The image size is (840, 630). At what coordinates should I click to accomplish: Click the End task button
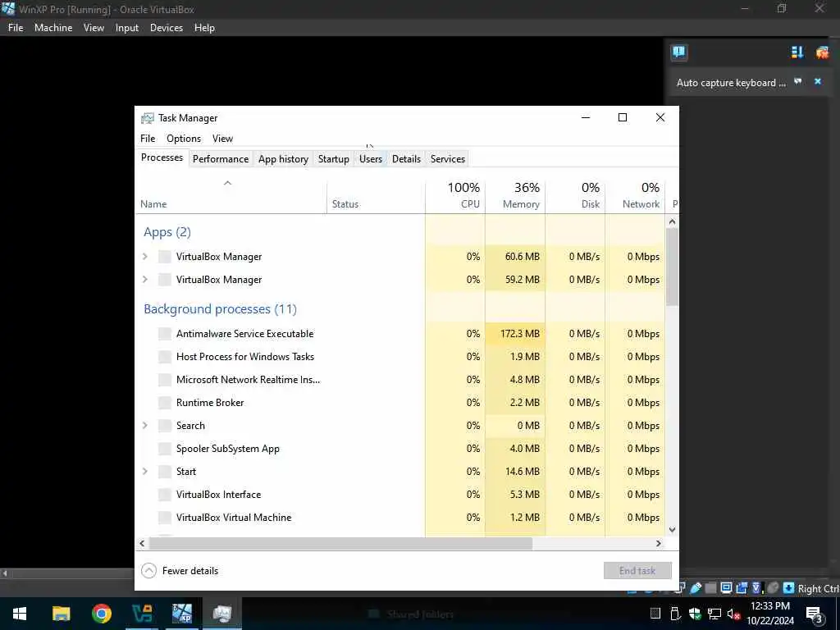[637, 571]
